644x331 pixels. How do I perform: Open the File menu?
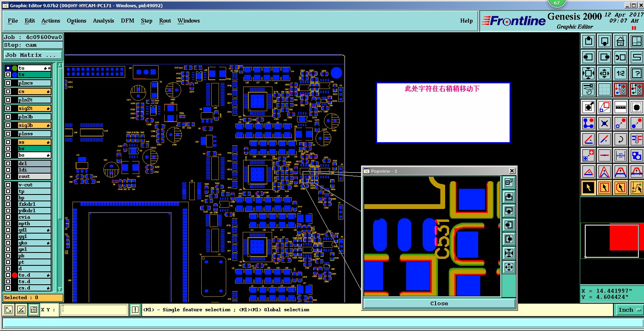pos(13,21)
